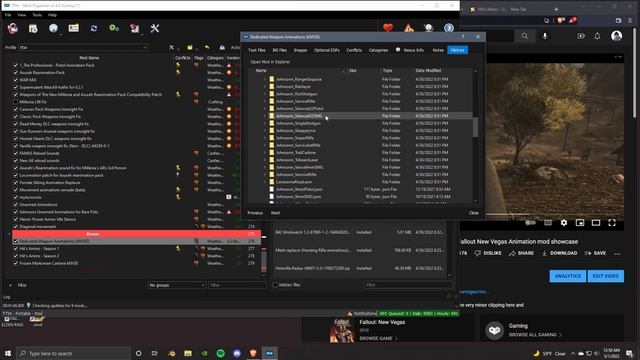Uncheck Hit's Anims - Season 1
Viewport: 640px width, 360px height.
point(16,249)
